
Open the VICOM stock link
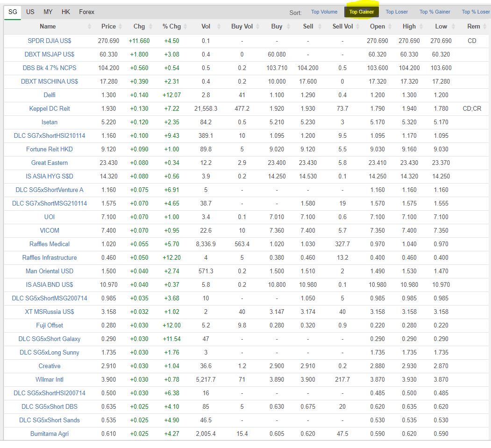coord(50,231)
